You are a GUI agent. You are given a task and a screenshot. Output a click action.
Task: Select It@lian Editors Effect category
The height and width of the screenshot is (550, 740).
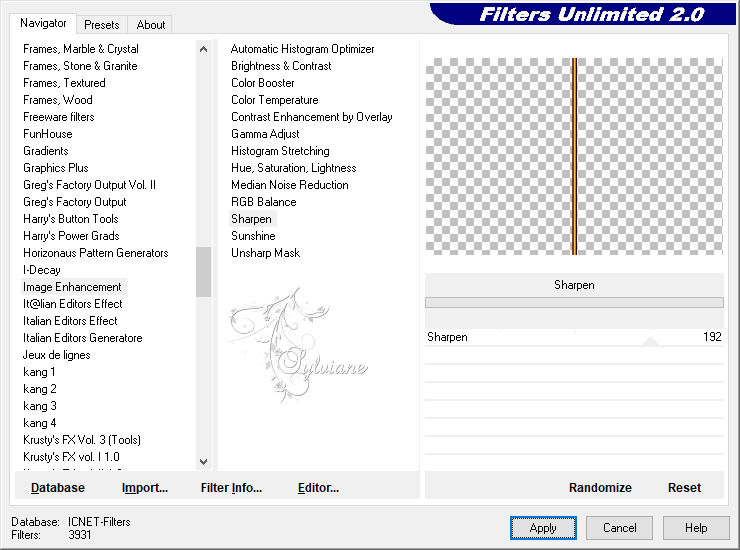73,304
